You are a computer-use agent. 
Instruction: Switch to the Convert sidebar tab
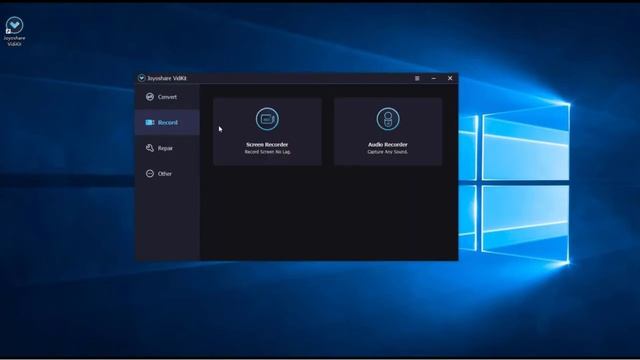(167, 97)
